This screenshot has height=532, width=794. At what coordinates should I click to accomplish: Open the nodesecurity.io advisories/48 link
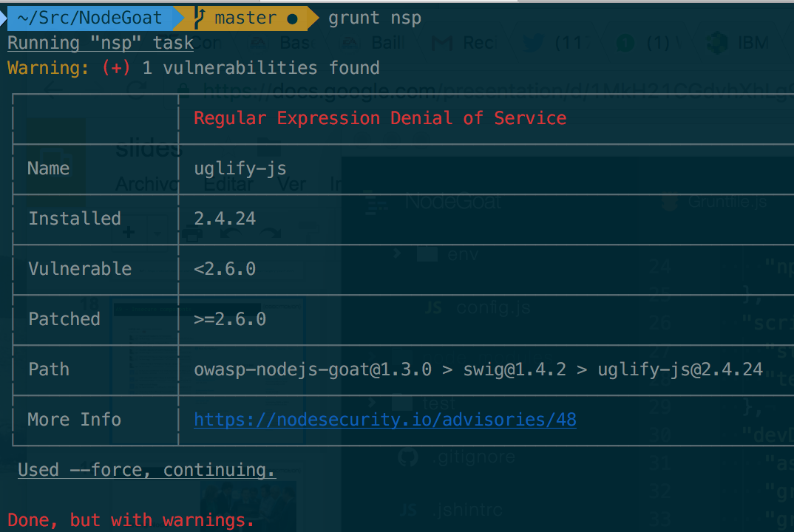(385, 420)
